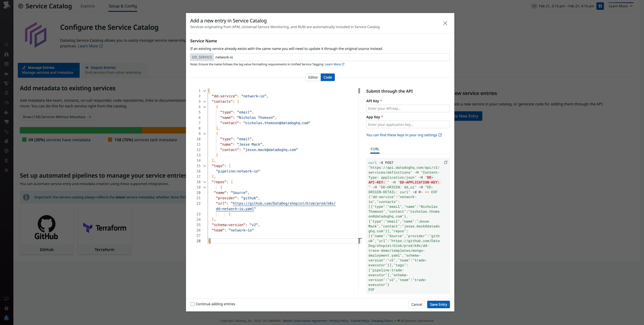Copy the curl command using the copy icon

tap(446, 162)
